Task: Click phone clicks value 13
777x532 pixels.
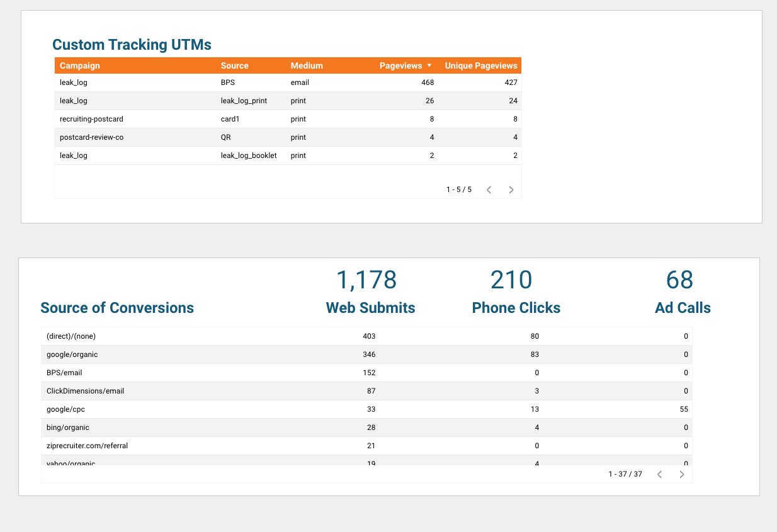Action: [x=535, y=409]
